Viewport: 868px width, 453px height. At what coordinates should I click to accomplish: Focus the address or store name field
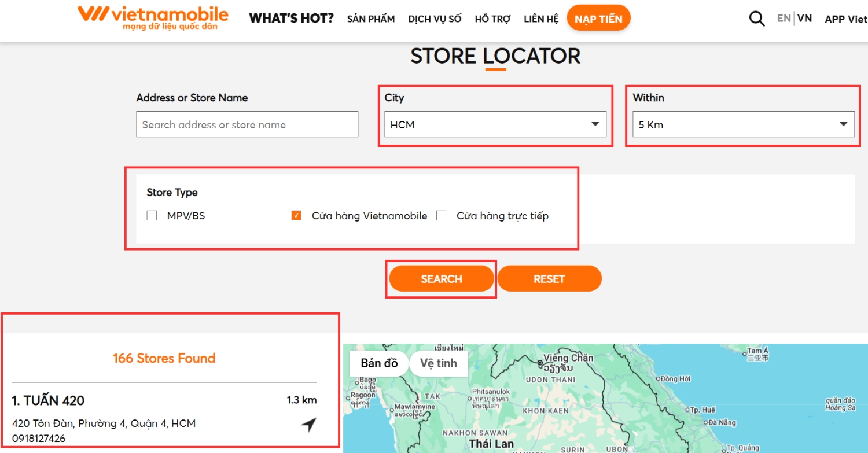(247, 124)
